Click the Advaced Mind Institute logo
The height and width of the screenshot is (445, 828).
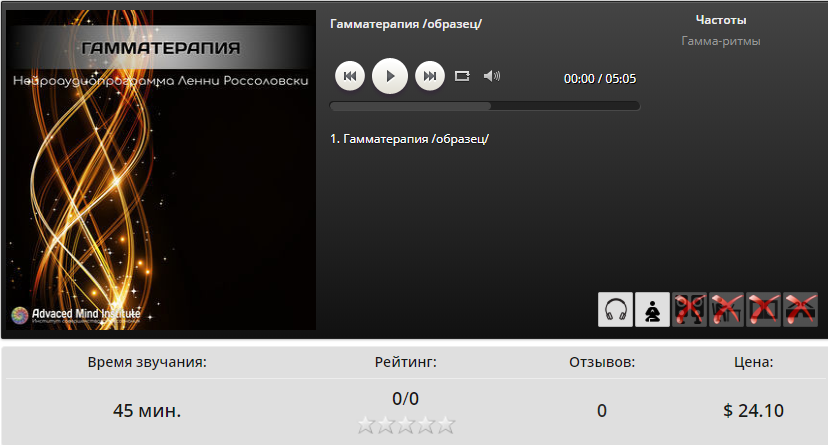[x=76, y=315]
